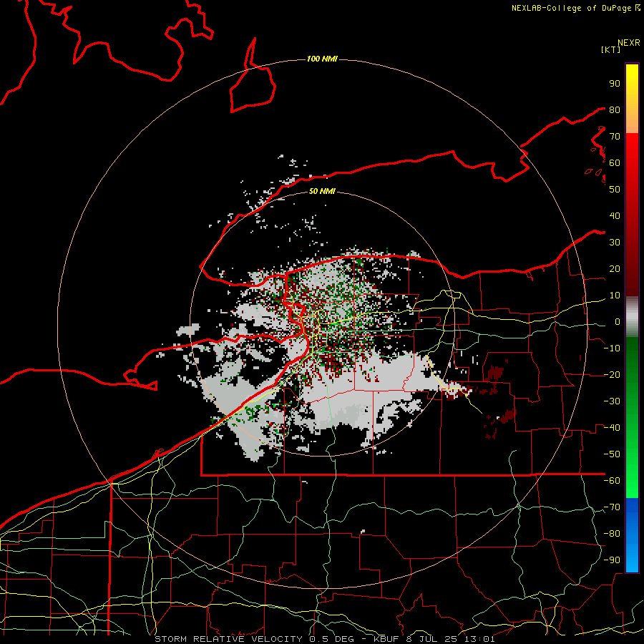Click the -40 value on the velocity scale
The image size is (644, 644).
[612, 428]
